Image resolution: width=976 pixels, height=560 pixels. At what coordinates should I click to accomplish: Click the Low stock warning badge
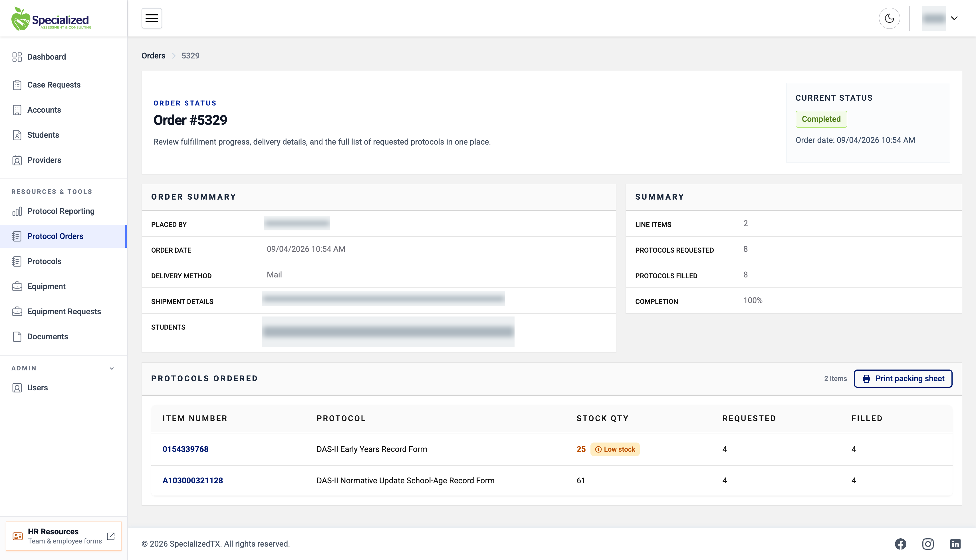click(615, 449)
